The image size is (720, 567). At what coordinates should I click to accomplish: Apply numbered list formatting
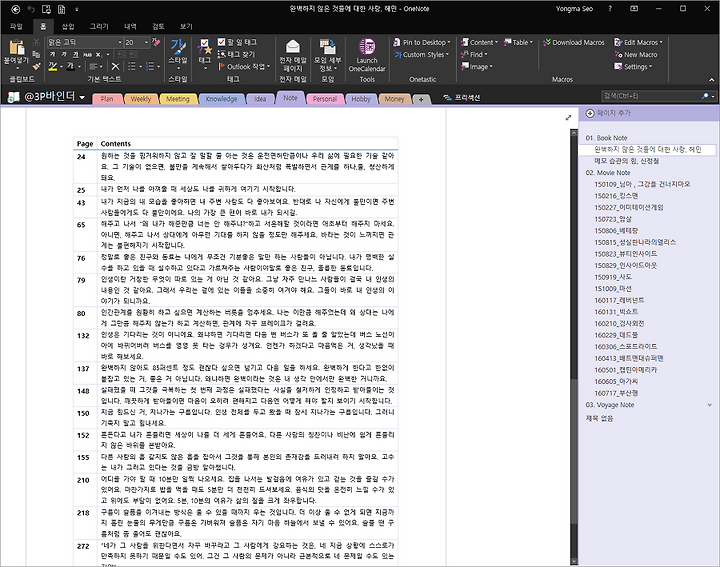pyautogui.click(x=150, y=67)
